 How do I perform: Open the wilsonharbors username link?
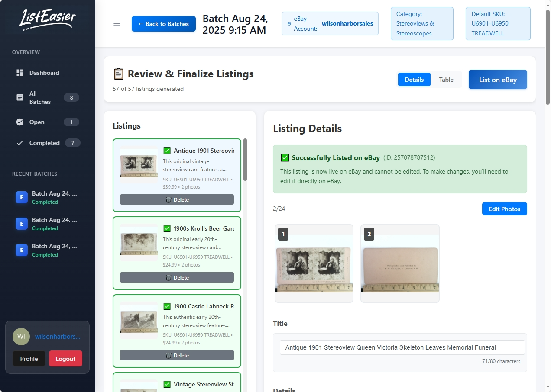click(x=58, y=337)
